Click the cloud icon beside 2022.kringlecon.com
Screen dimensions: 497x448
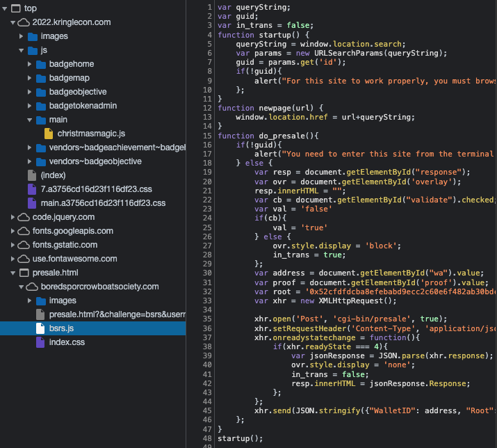tap(24, 22)
